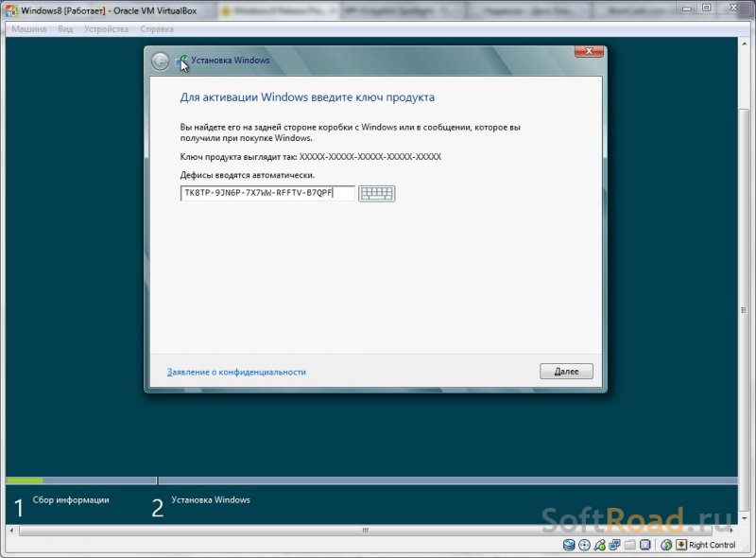Viewport: 756px width, 558px height.
Task: Click inside the product key input field
Action: click(267, 193)
